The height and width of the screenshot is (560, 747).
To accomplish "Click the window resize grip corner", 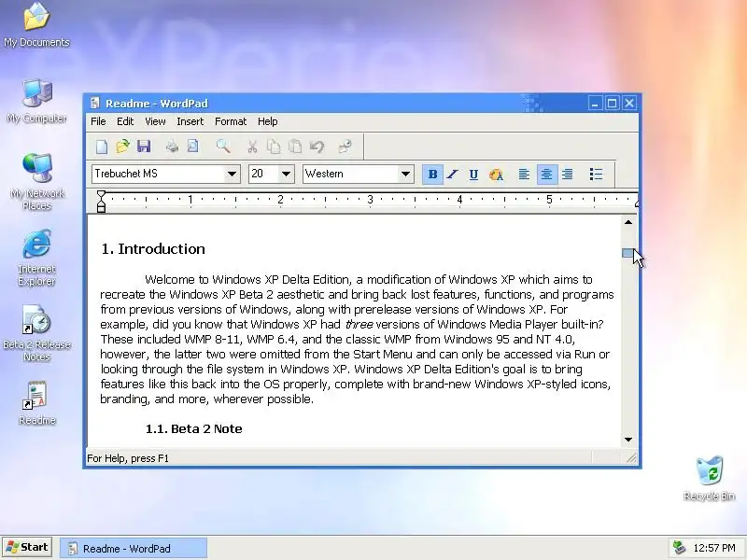I will pos(631,458).
